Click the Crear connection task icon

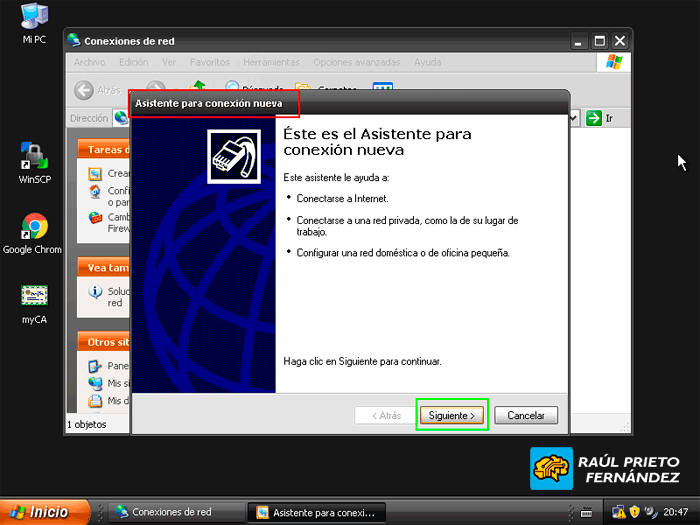click(x=95, y=174)
